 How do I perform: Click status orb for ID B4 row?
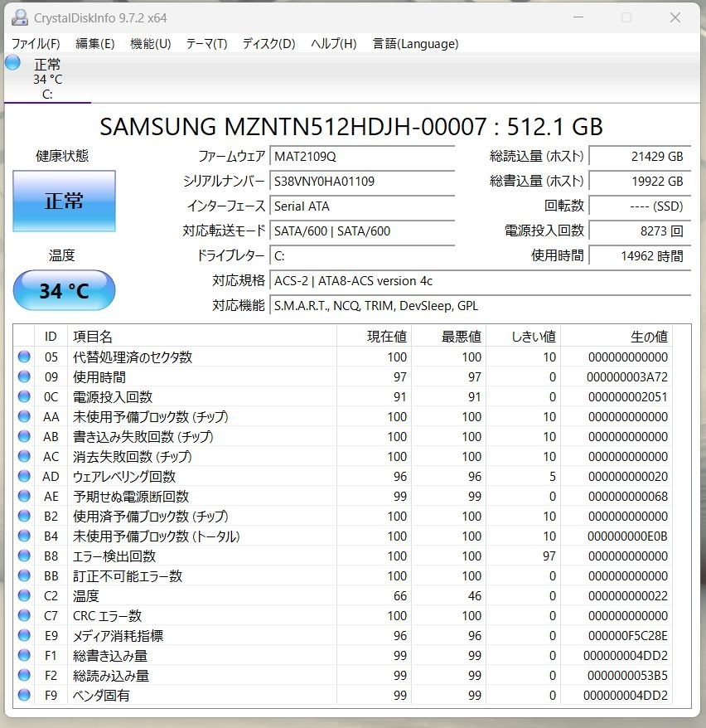[x=24, y=536]
